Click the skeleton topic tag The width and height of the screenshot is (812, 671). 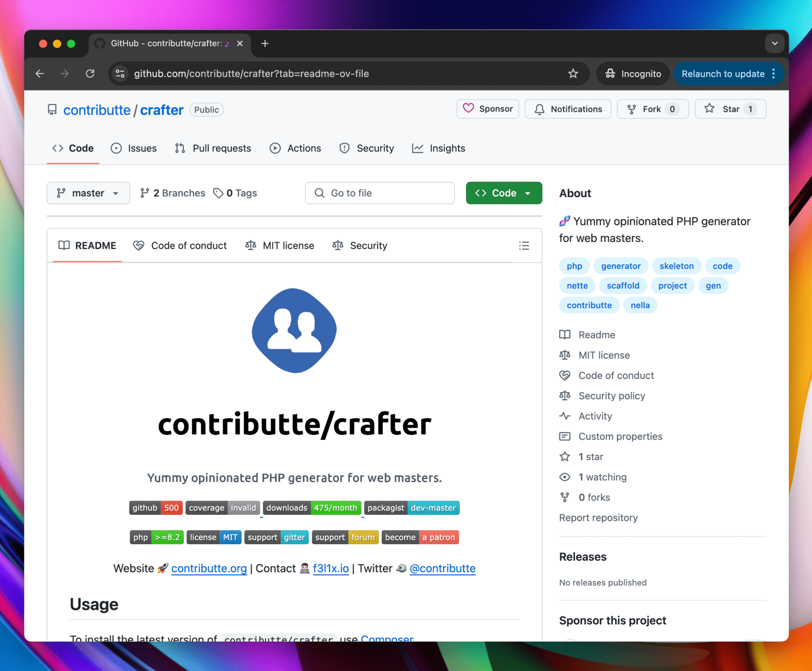pyautogui.click(x=676, y=266)
